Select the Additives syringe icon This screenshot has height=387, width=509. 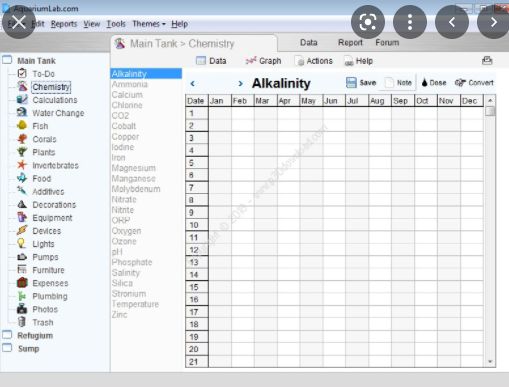tap(22, 191)
